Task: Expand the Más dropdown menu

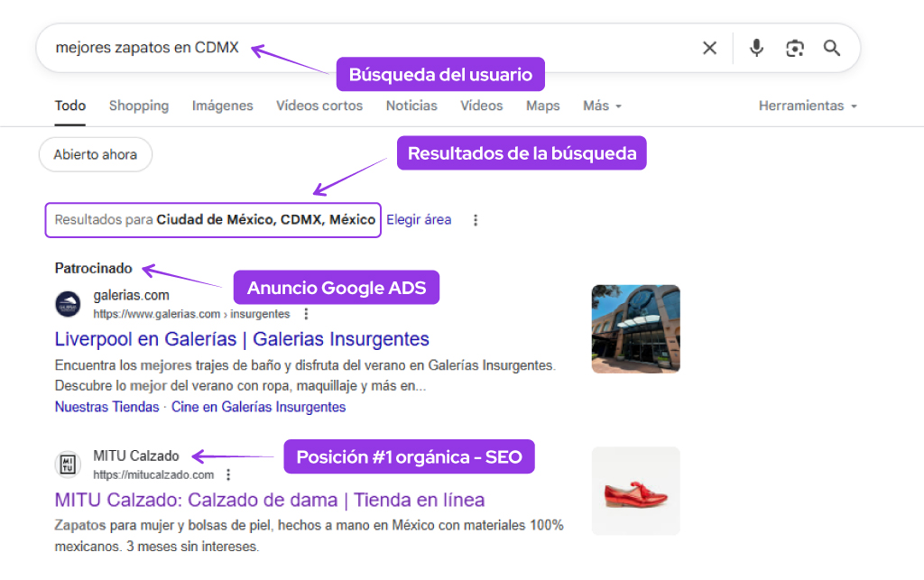Action: point(602,106)
